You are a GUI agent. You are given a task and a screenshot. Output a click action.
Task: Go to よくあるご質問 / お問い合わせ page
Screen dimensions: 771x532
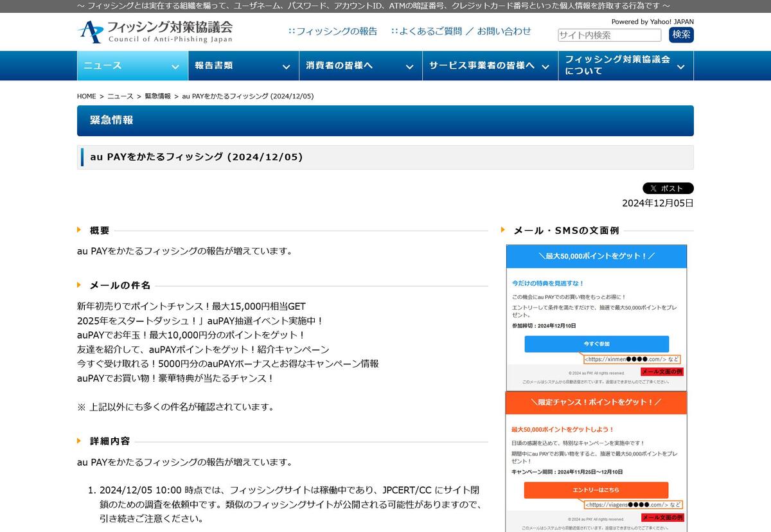coord(461,31)
